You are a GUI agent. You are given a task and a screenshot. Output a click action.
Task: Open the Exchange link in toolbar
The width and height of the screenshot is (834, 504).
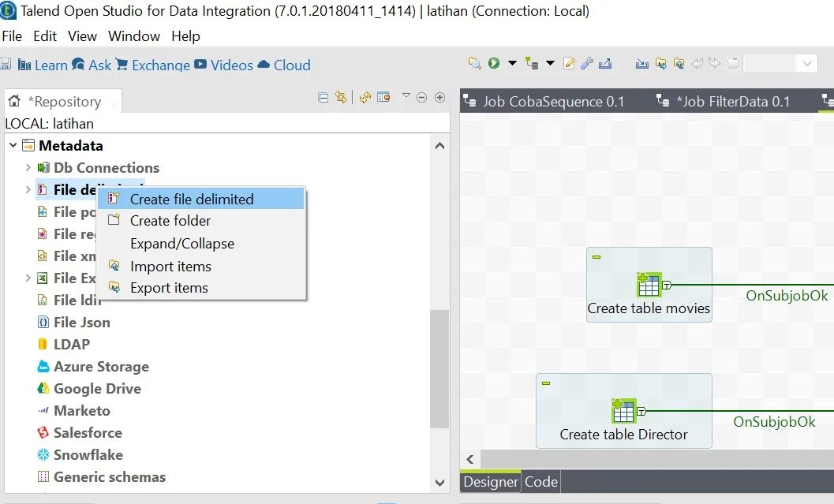153,65
